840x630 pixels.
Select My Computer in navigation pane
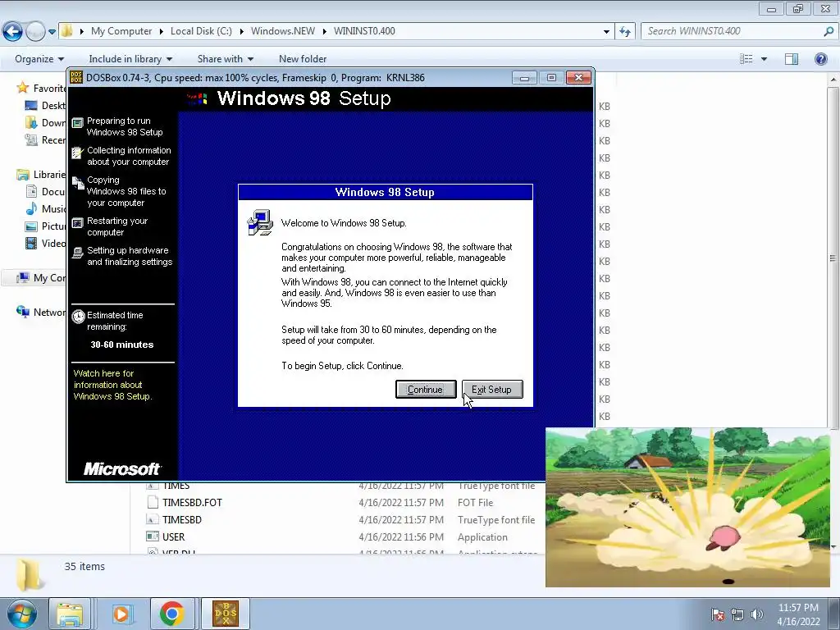point(42,277)
